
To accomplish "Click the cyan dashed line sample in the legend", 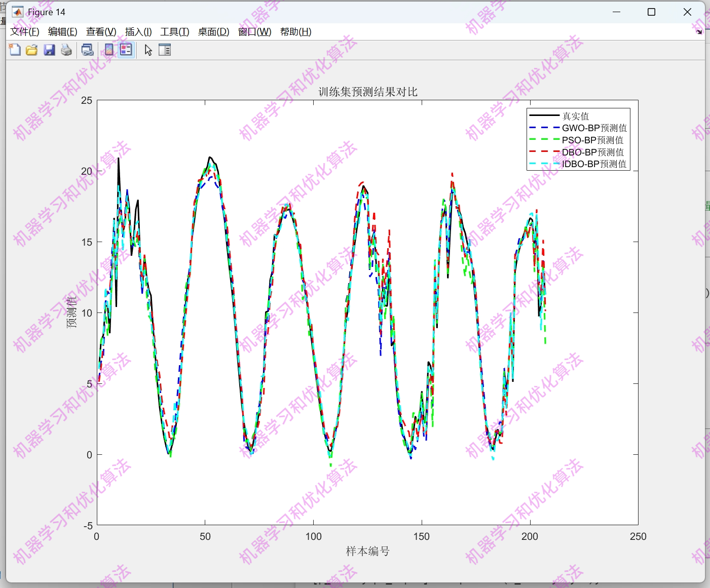I will (544, 164).
